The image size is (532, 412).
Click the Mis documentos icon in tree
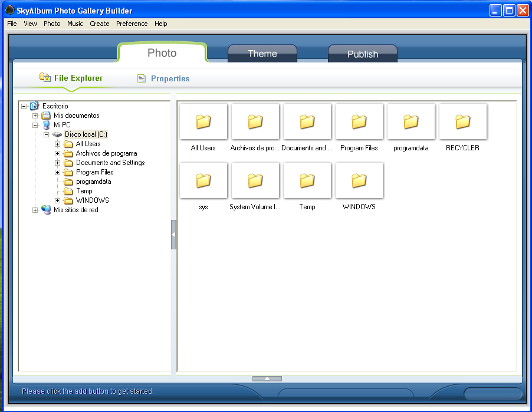click(46, 116)
